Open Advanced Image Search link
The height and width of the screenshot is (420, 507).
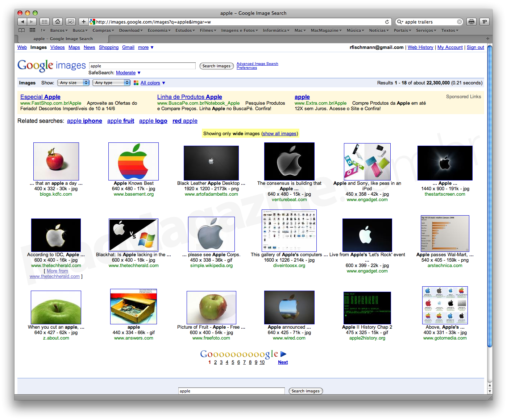point(257,64)
